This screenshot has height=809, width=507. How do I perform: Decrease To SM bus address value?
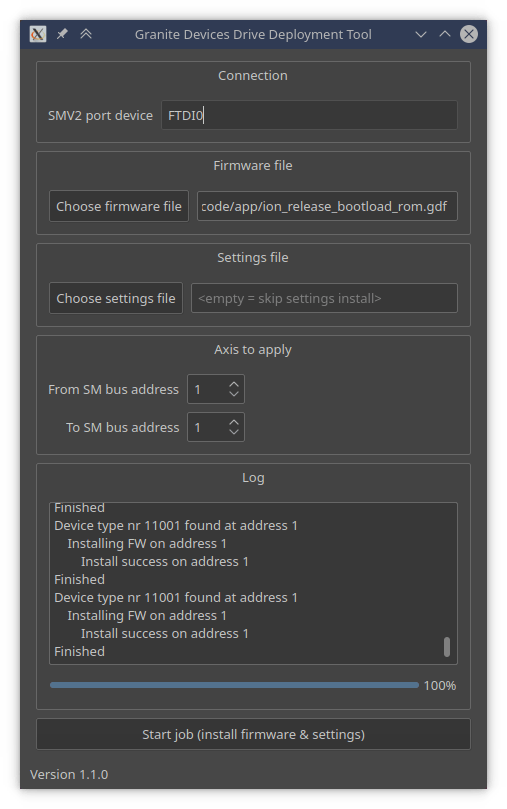click(x=234, y=432)
